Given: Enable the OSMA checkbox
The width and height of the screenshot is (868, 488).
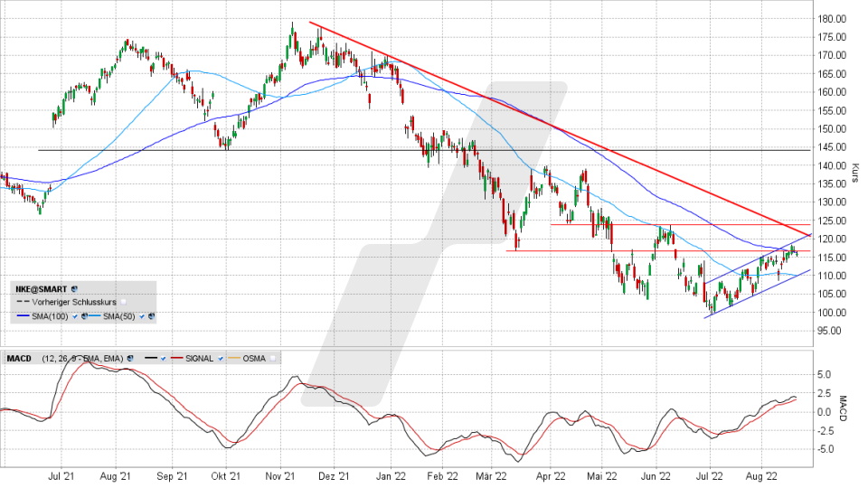Looking at the screenshot, I should (x=273, y=359).
